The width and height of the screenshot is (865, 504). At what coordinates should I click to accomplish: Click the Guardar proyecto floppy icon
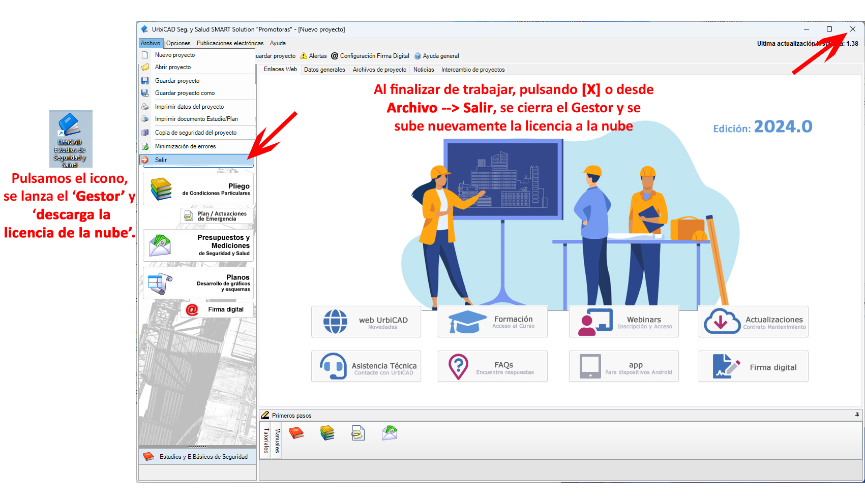(x=145, y=81)
